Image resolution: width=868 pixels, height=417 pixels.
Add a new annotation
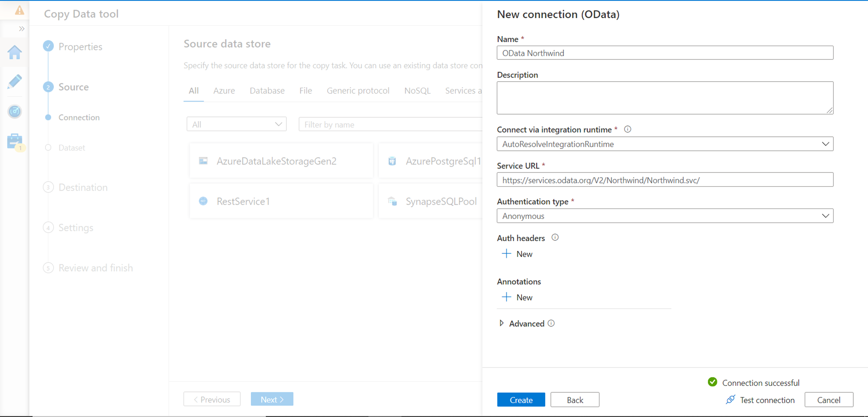tap(517, 298)
